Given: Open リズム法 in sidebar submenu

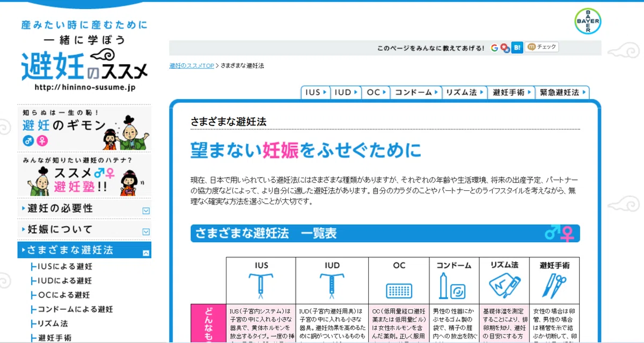Looking at the screenshot, I should [x=53, y=324].
